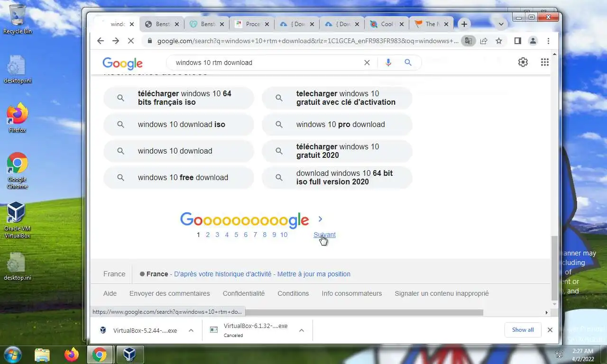Open Signaler un contenu inapproprié link
The image size is (607, 364).
[441, 293]
